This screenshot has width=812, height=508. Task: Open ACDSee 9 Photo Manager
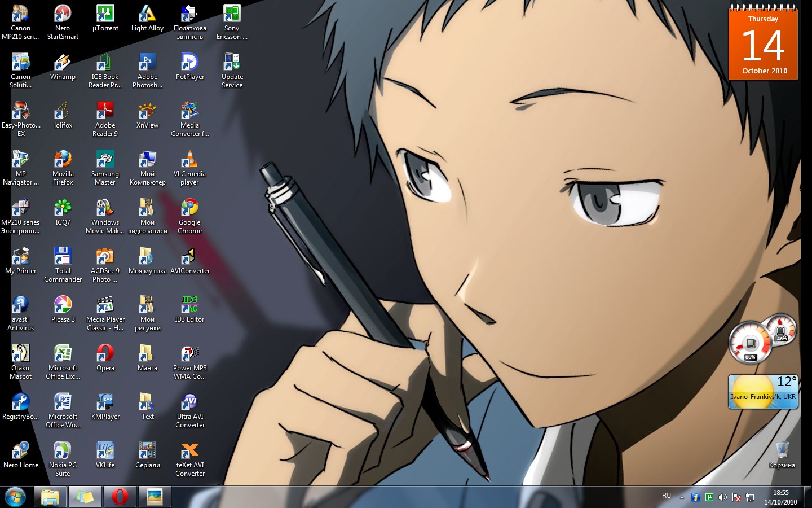coord(105,265)
